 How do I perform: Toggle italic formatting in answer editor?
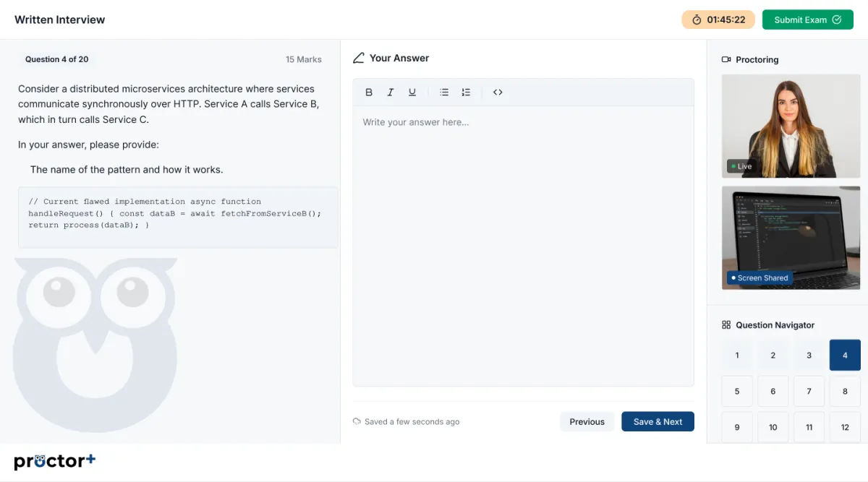[391, 92]
